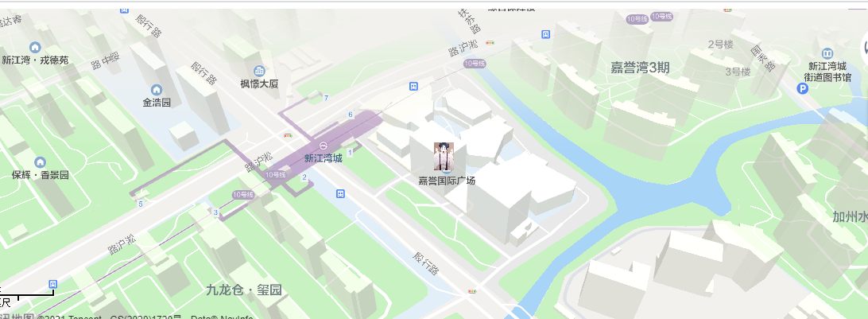Click the blue parking P icon
This screenshot has height=319, width=868.
(x=802, y=88)
